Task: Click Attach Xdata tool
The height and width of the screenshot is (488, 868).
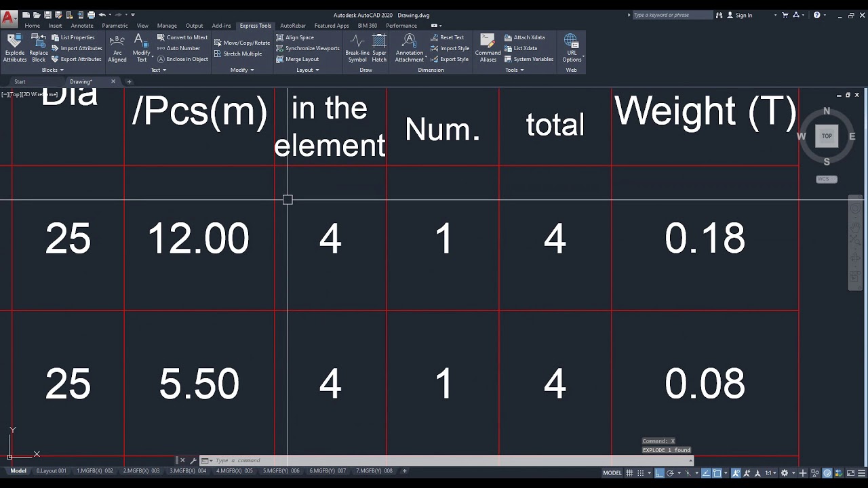Action: click(524, 37)
